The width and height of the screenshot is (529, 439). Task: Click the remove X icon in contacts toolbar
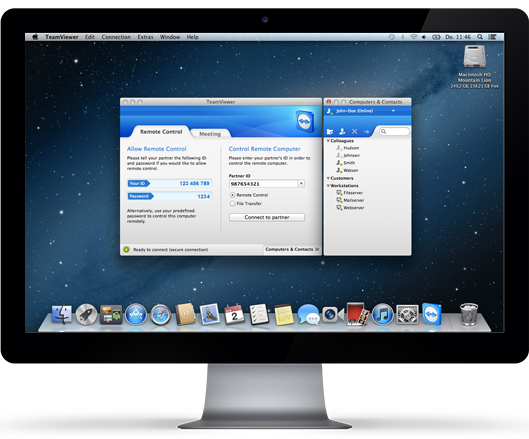(355, 131)
